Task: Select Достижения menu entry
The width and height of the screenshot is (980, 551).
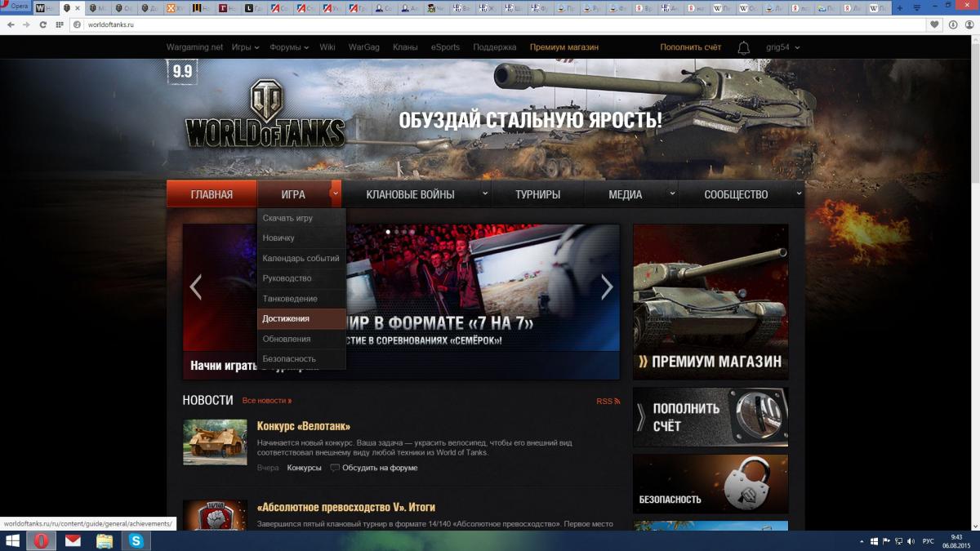Action: click(x=301, y=318)
